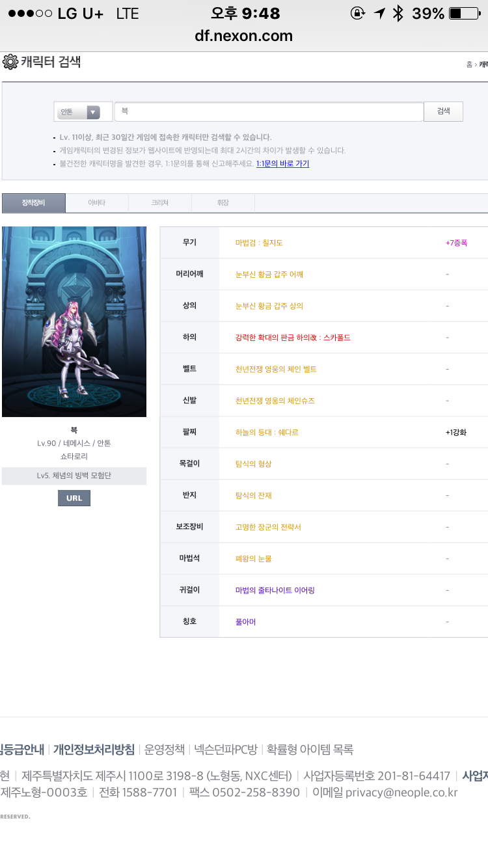Open 넥슨던파PC방 footer link
Screen dimensions: 488x868
click(x=226, y=749)
